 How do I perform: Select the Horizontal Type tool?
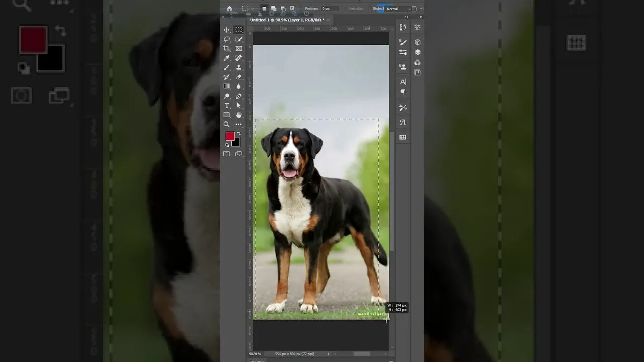click(227, 106)
